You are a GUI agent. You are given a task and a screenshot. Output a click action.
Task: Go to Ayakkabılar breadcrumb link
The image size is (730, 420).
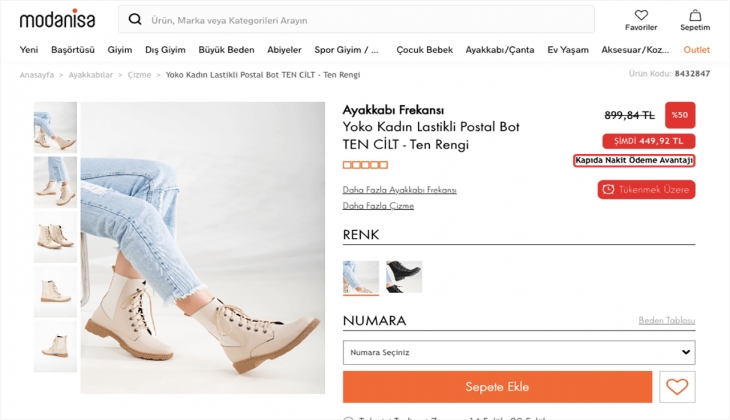pos(90,74)
